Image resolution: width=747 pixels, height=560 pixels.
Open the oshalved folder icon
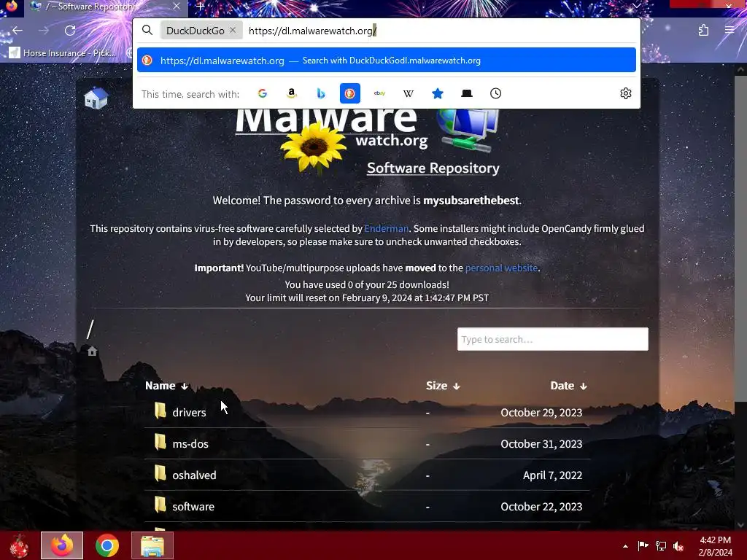(160, 474)
